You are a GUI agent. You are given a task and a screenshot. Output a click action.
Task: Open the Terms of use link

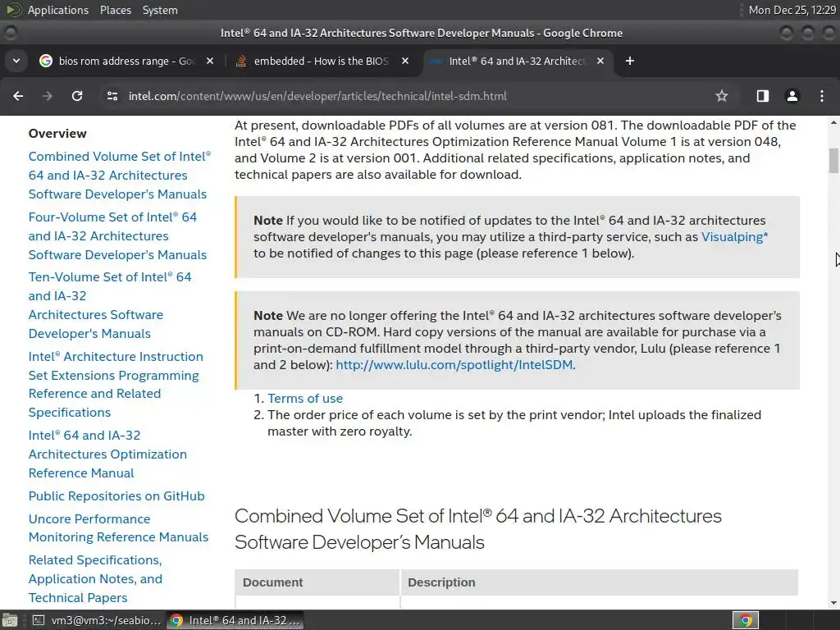click(305, 399)
